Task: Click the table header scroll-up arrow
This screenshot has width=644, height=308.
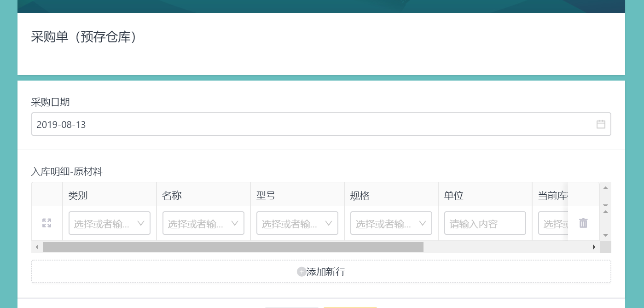Action: [x=605, y=188]
